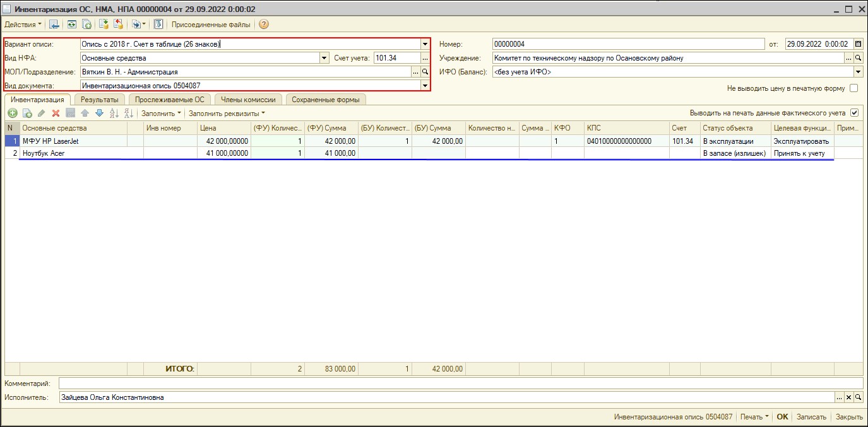Toggle Выводить на печать данные фактического учета
This screenshot has width=868, height=427.
click(855, 113)
